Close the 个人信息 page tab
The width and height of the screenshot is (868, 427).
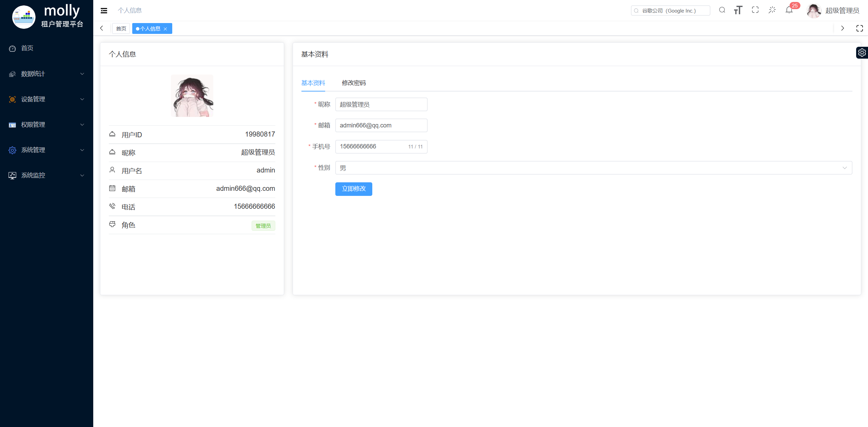(x=165, y=29)
